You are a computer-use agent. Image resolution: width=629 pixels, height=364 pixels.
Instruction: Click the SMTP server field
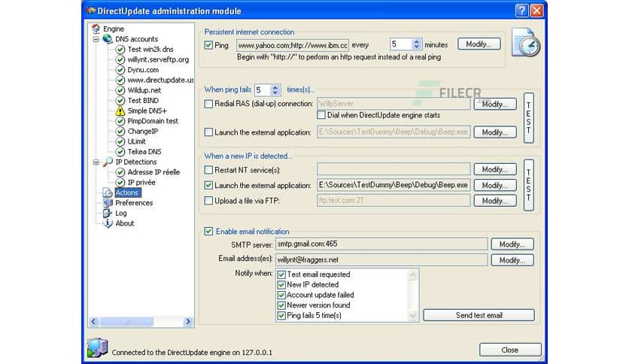coord(381,244)
